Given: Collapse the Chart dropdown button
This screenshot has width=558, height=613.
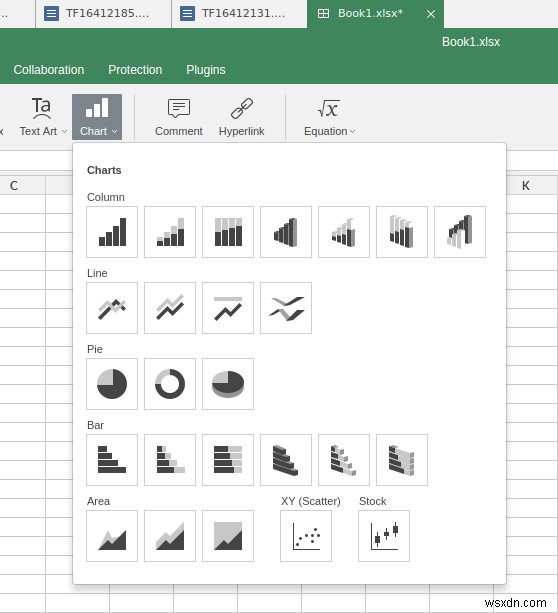Looking at the screenshot, I should [x=97, y=117].
